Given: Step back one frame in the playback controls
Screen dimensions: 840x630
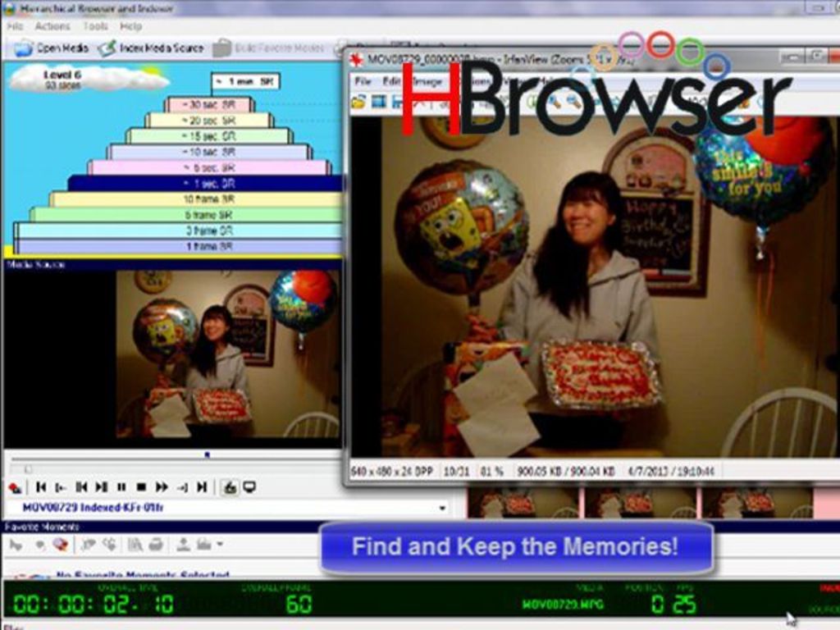Looking at the screenshot, I should coord(61,487).
